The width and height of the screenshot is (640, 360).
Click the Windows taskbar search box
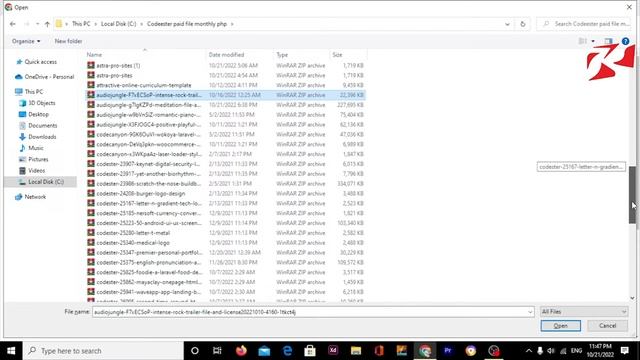point(103,351)
